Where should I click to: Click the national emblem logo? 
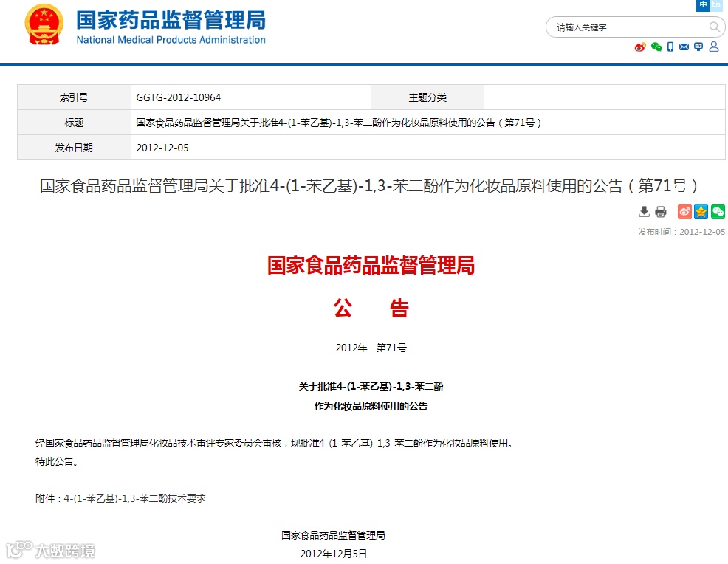44,24
